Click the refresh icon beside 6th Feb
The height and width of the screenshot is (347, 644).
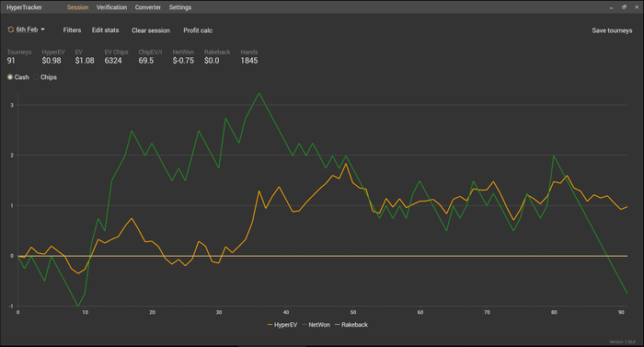click(x=11, y=29)
